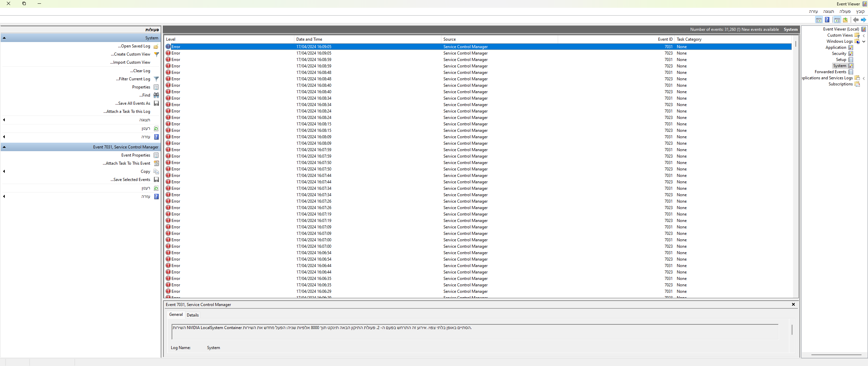The height and width of the screenshot is (366, 868).
Task: Toggle the show/hide console tree toolbar button
Action: 837,20
